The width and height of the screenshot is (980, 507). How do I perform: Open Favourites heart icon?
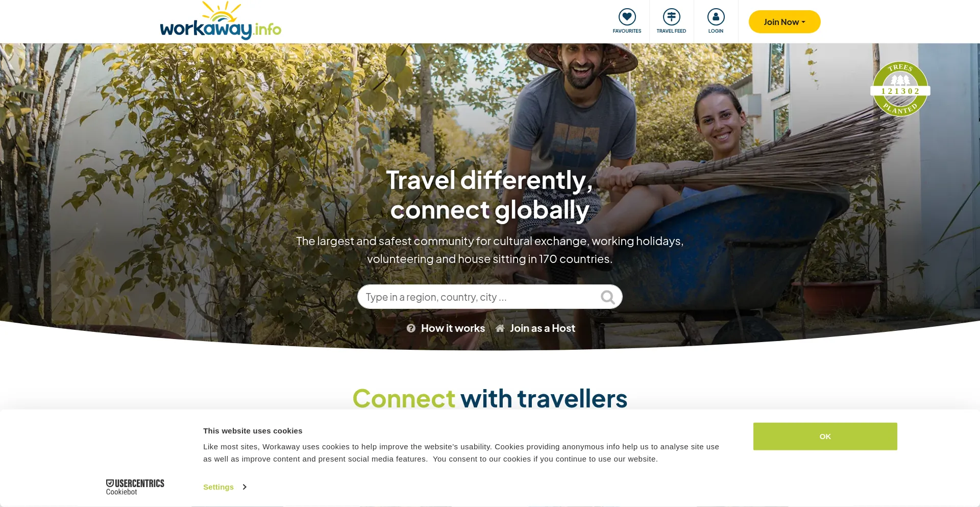click(x=627, y=17)
